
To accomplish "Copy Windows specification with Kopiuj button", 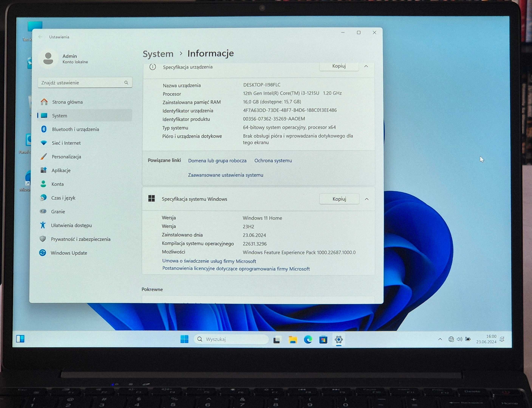I will tap(339, 199).
